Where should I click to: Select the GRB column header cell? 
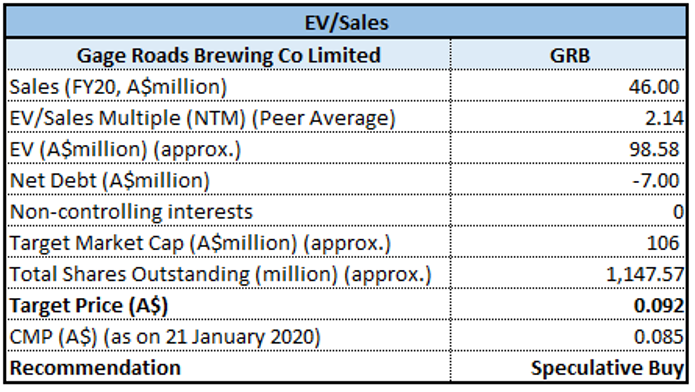point(569,55)
